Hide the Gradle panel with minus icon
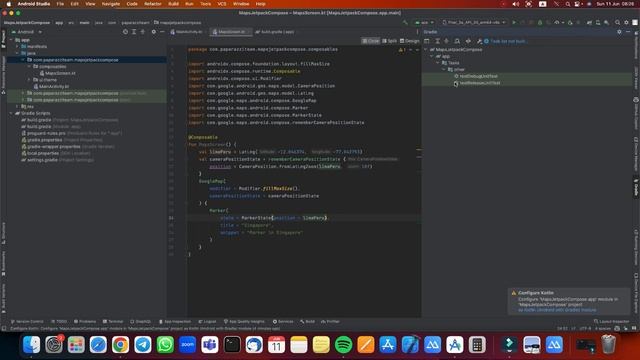 coord(628,32)
